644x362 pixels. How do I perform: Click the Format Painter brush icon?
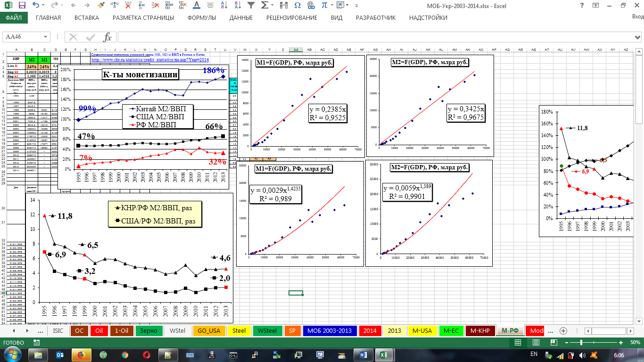click(101, 6)
